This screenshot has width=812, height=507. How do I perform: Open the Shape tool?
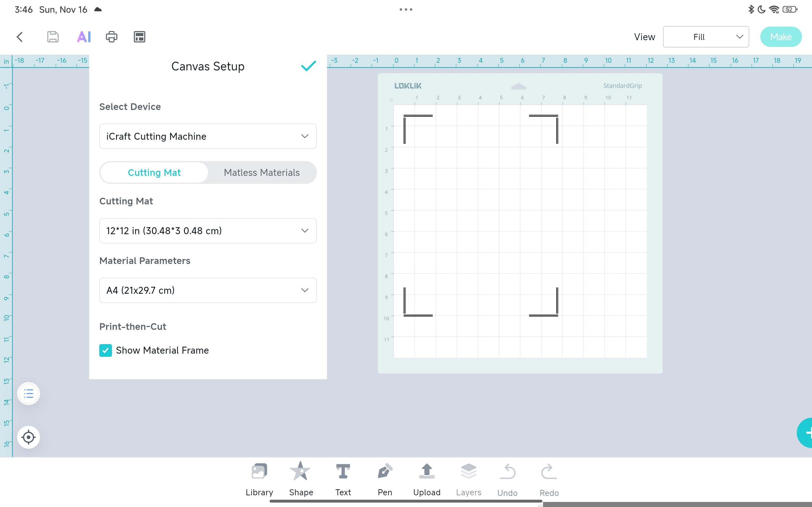coord(301,478)
